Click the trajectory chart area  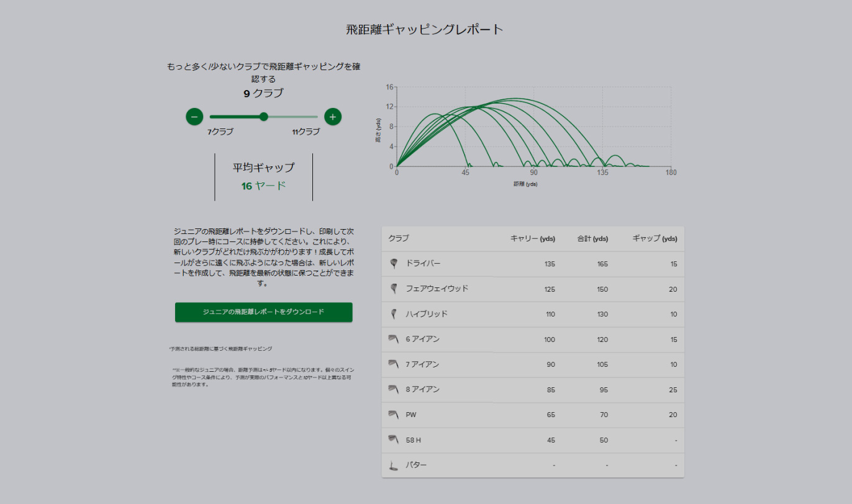pos(533,127)
